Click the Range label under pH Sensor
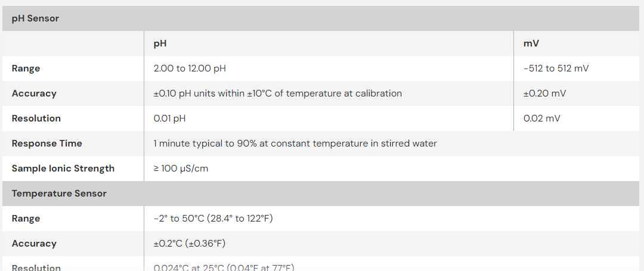This screenshot has width=644, height=271. 26,68
